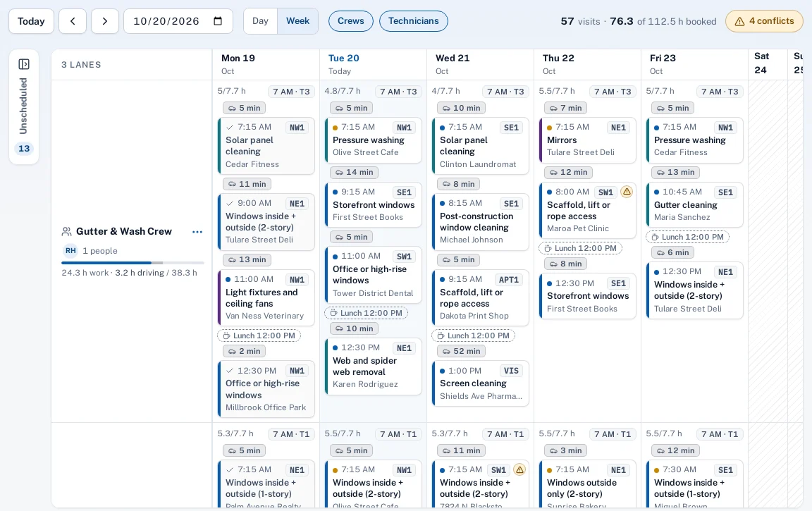This screenshot has height=511, width=812.
Task: Open Tuesday's first-lane 7 AM · T3 shift chip
Action: (398, 92)
